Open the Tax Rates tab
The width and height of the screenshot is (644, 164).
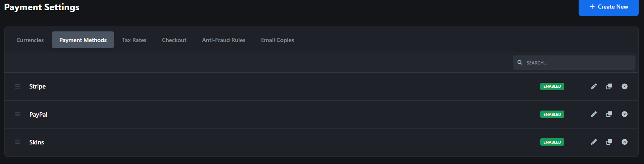(x=134, y=40)
